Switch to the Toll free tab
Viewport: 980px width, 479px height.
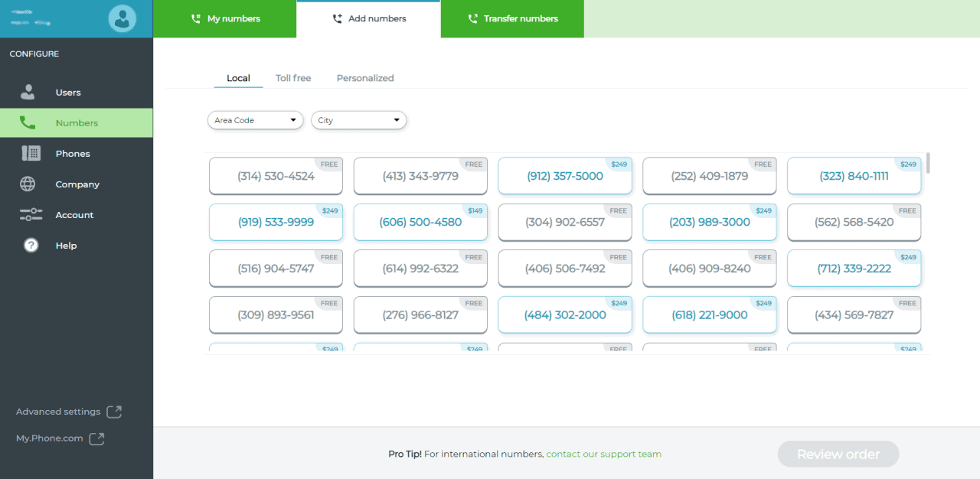coord(293,78)
